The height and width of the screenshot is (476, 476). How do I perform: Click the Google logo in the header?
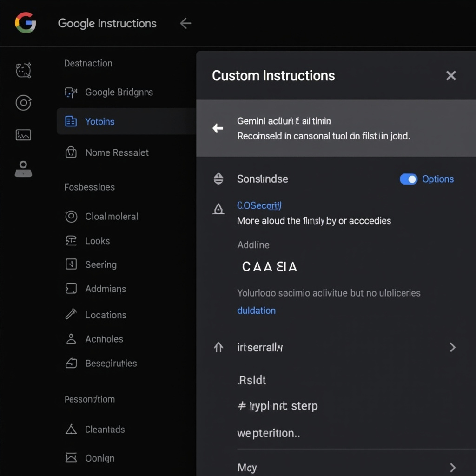(26, 23)
